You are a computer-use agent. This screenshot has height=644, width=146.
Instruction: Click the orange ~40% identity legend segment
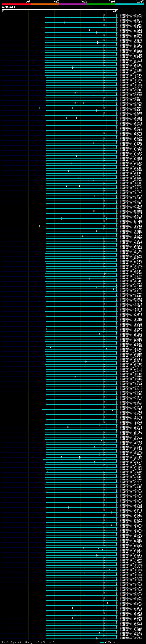(x=45, y=4)
